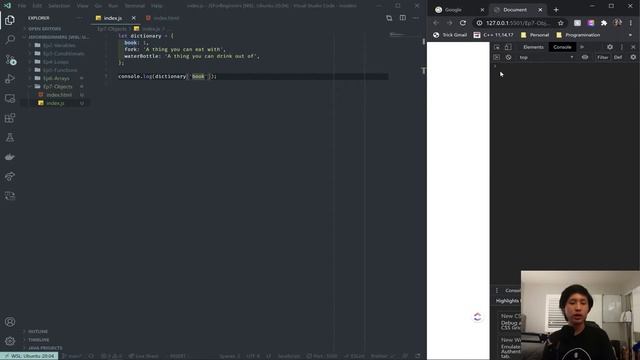Click the console Filter field

[602, 58]
